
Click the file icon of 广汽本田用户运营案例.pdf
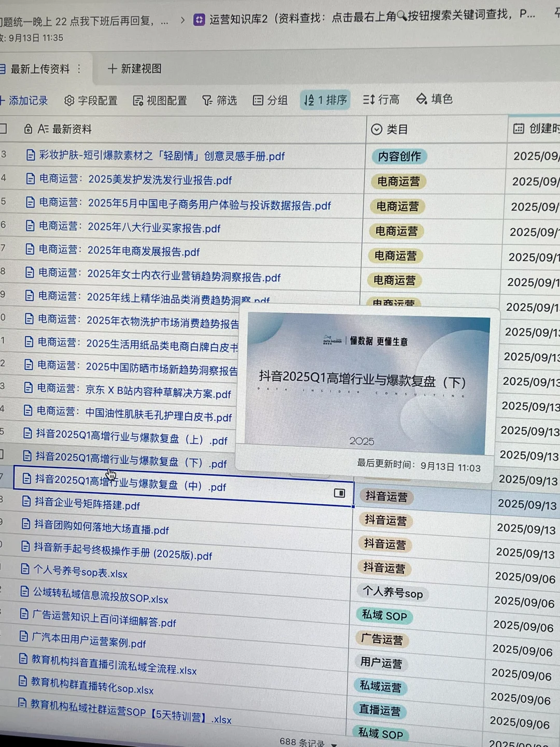pos(23,636)
